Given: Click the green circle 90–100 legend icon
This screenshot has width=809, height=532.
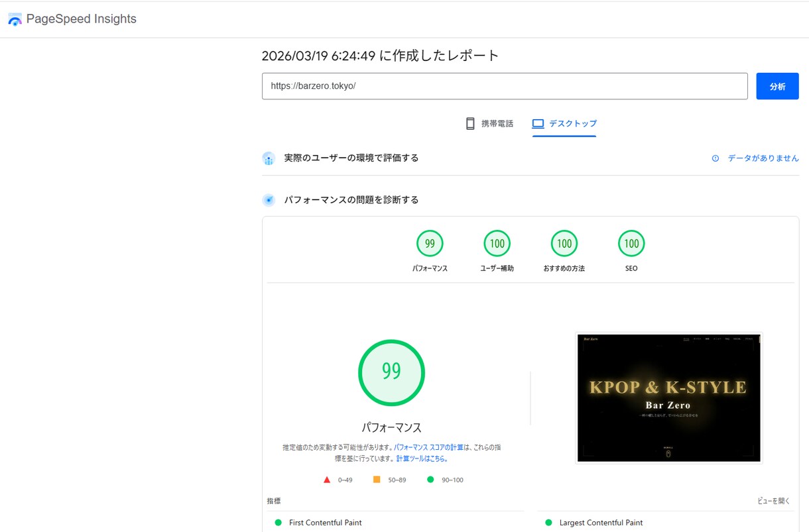Looking at the screenshot, I should pyautogui.click(x=430, y=480).
